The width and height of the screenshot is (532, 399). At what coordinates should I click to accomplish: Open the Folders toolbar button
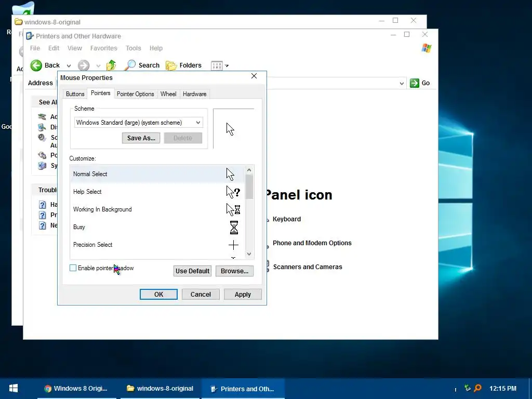[183, 65]
